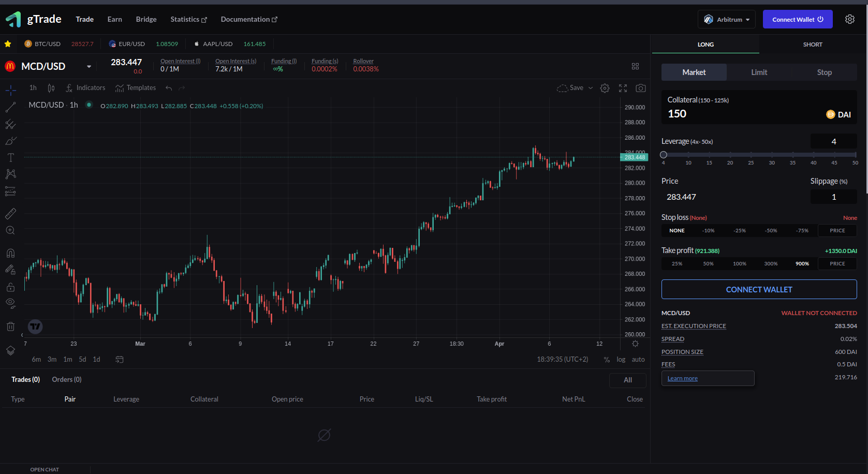Open the app settings gear

[x=850, y=19]
